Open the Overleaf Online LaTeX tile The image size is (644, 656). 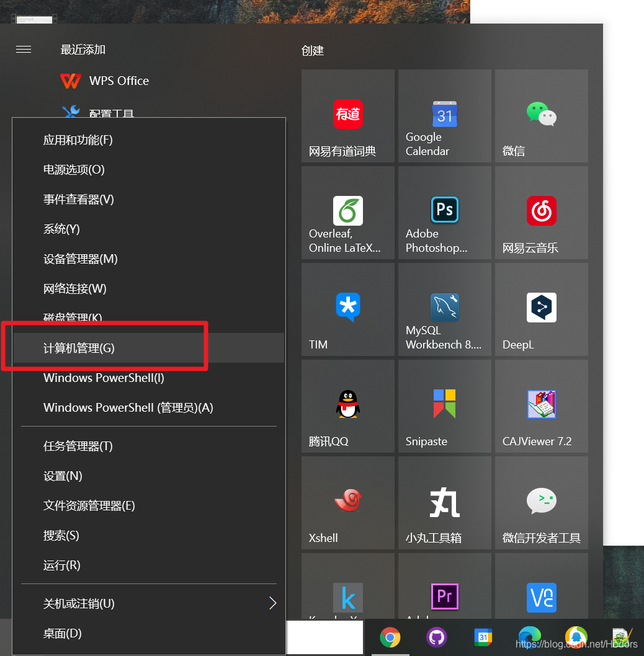click(x=347, y=213)
